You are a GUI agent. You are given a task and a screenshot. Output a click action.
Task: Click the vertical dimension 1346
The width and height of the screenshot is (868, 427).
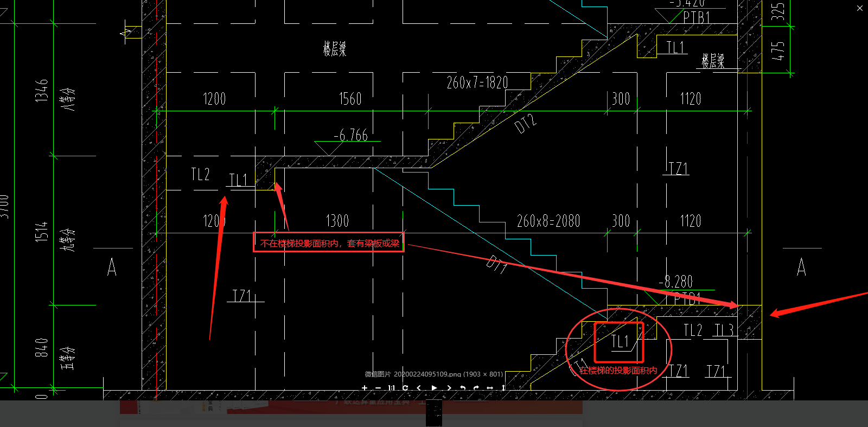42,90
